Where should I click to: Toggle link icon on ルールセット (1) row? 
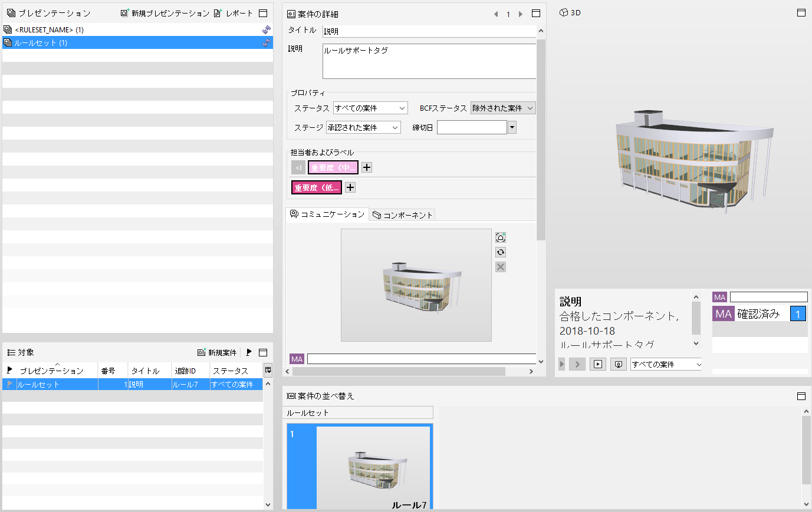click(x=267, y=42)
